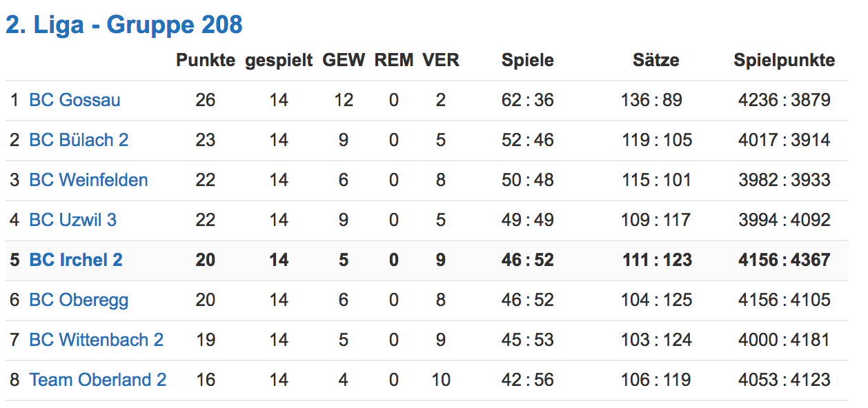Open the BC Weinfelden team link
The height and width of the screenshot is (408, 868).
(88, 180)
